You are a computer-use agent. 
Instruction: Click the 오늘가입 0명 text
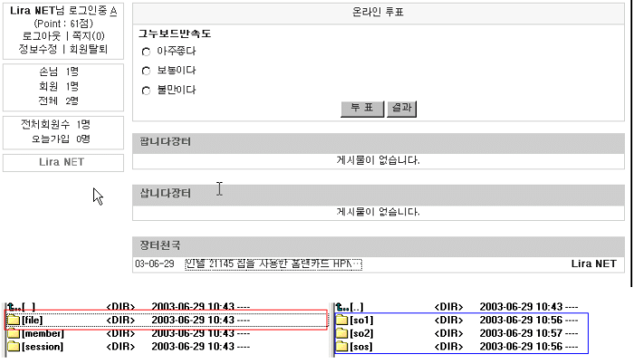point(61,139)
